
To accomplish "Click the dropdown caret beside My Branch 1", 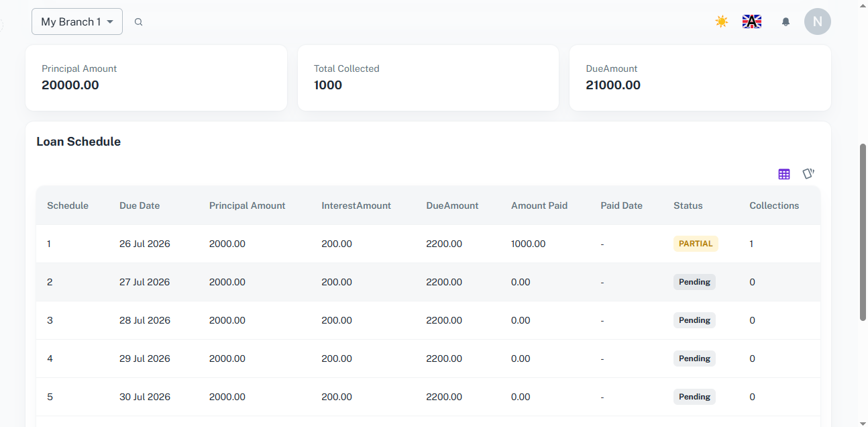I will (110, 22).
